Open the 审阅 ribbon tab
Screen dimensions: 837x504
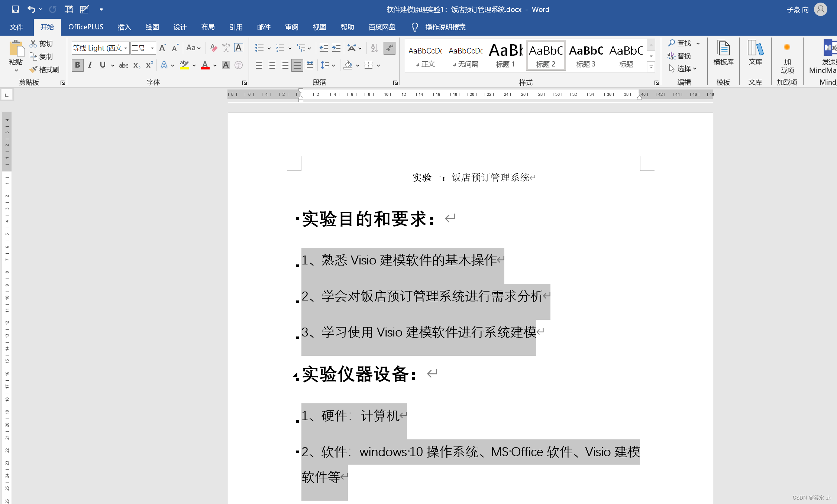[x=292, y=27]
